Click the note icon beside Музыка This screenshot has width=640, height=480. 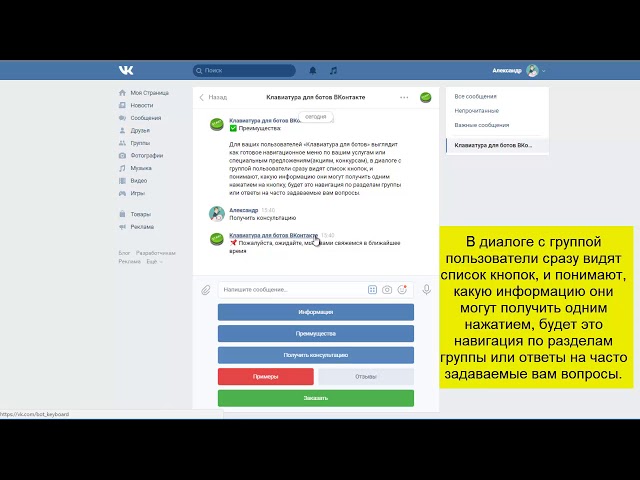click(x=122, y=168)
